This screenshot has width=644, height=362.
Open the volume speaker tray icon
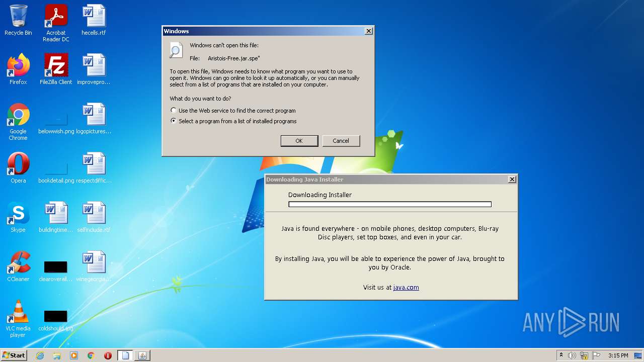572,355
